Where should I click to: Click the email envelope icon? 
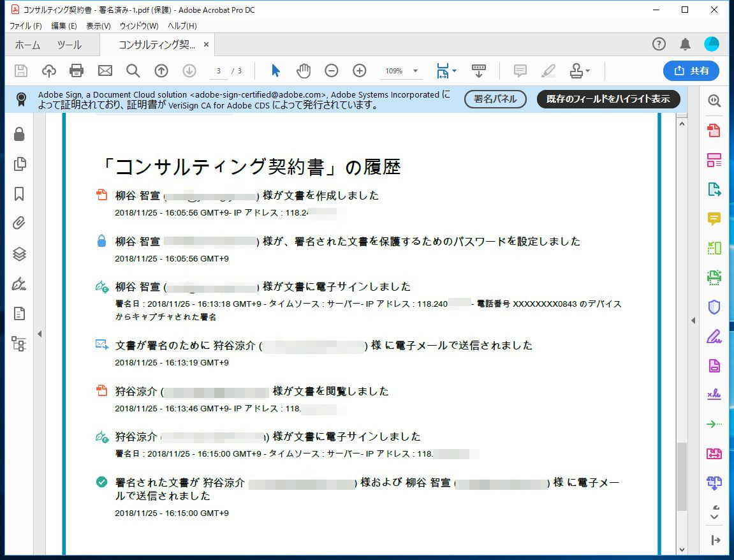[105, 71]
